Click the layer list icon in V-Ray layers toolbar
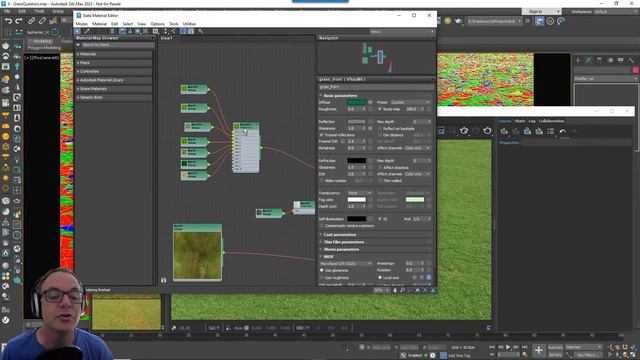 (x=551, y=131)
